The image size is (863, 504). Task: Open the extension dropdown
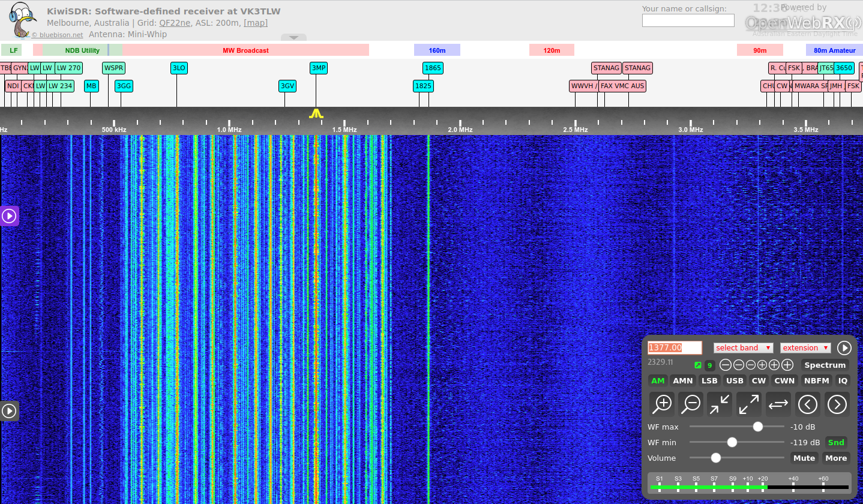tap(805, 348)
